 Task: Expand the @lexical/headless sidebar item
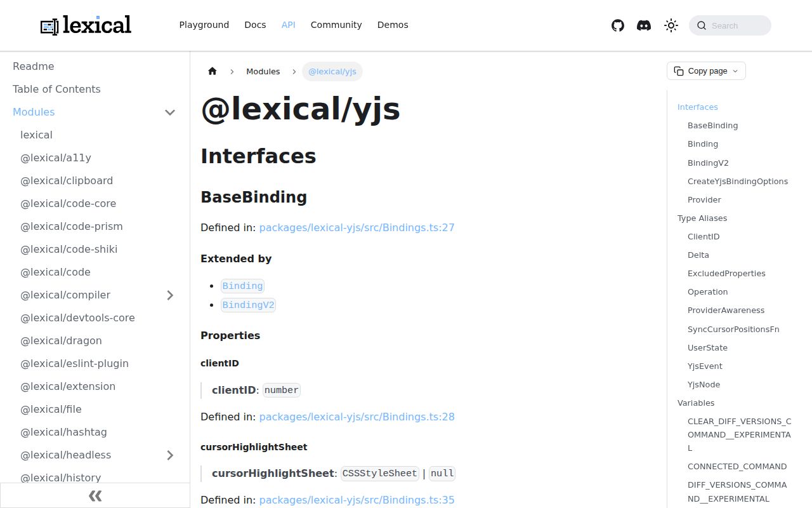170,455
